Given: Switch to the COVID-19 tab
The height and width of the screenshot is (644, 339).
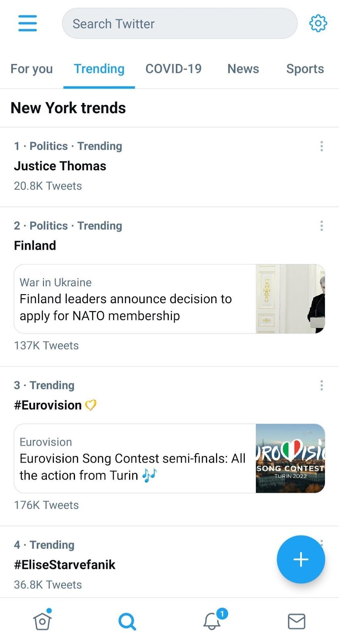Looking at the screenshot, I should (x=173, y=69).
